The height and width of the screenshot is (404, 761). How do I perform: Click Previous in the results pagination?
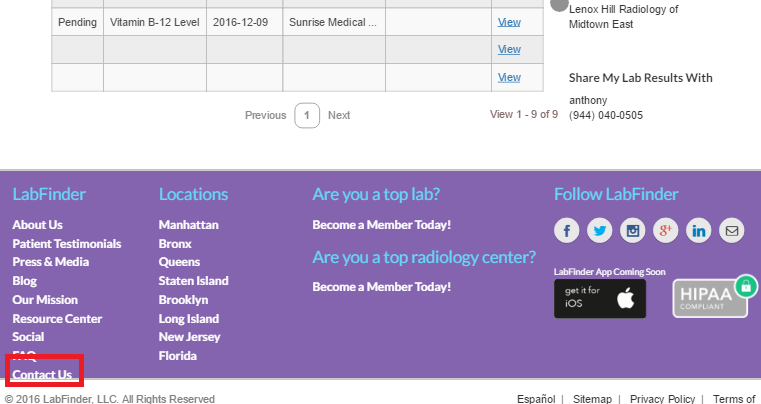(265, 115)
